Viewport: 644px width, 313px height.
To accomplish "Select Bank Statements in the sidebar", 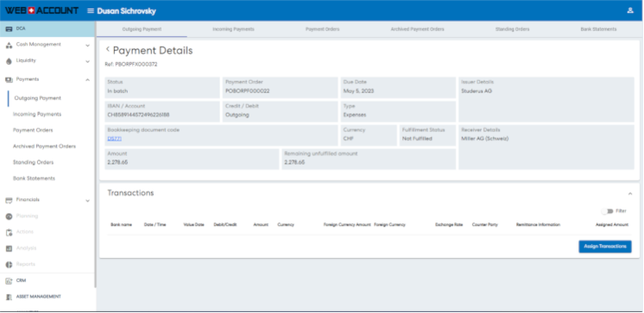I will coord(34,178).
